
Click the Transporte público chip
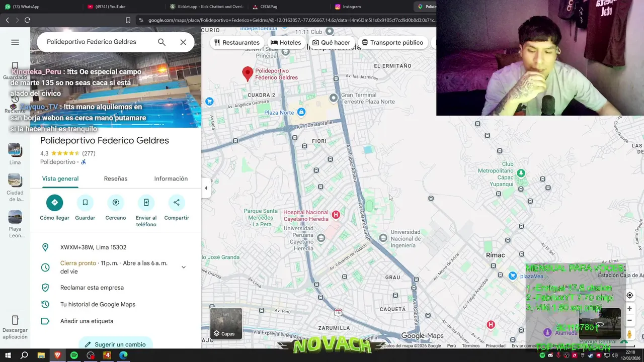coord(392,42)
